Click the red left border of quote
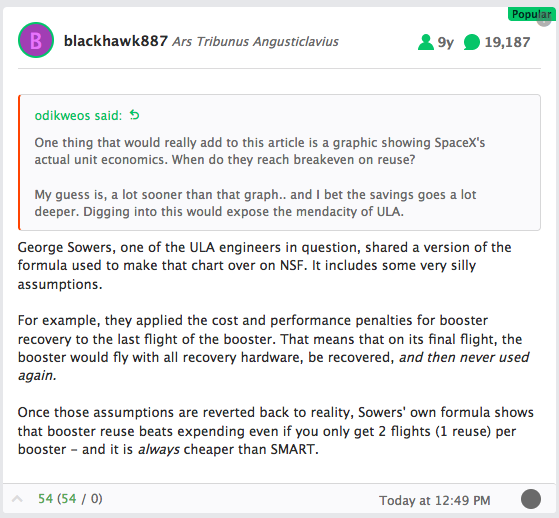This screenshot has width=559, height=518. [19, 163]
